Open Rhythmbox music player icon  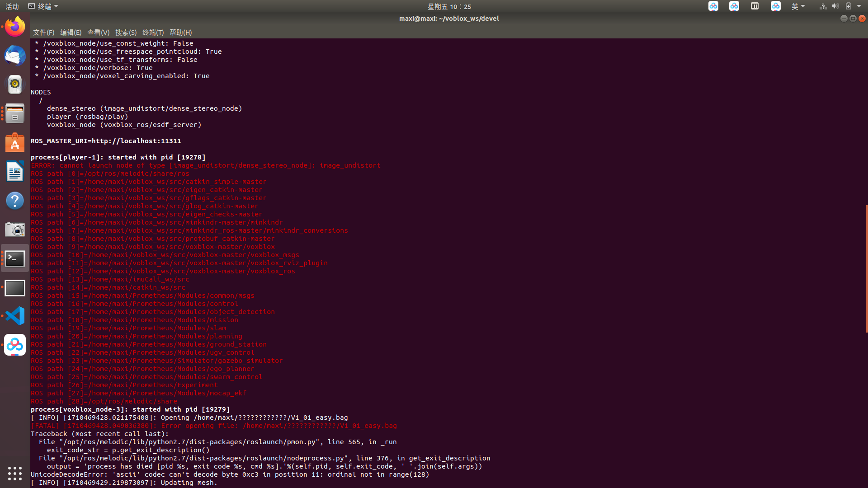15,84
